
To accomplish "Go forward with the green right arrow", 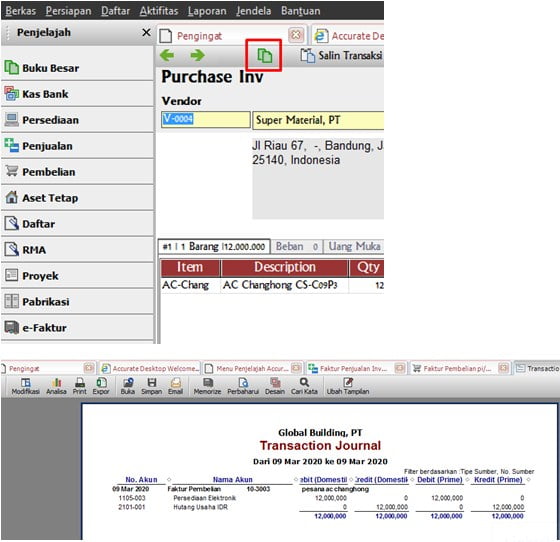I will (197, 55).
